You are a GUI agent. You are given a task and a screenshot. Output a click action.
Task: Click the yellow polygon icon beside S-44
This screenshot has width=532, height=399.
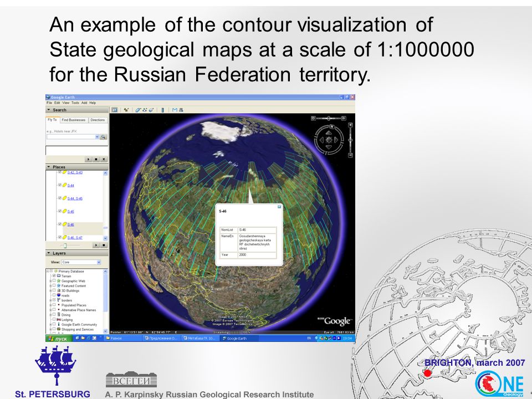point(64,185)
